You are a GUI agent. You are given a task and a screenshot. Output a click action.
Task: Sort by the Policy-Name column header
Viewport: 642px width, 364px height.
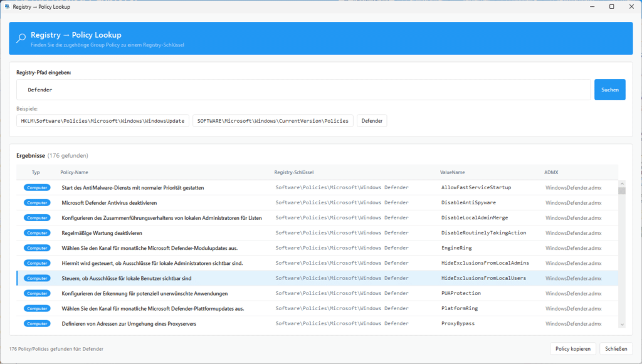pyautogui.click(x=74, y=172)
